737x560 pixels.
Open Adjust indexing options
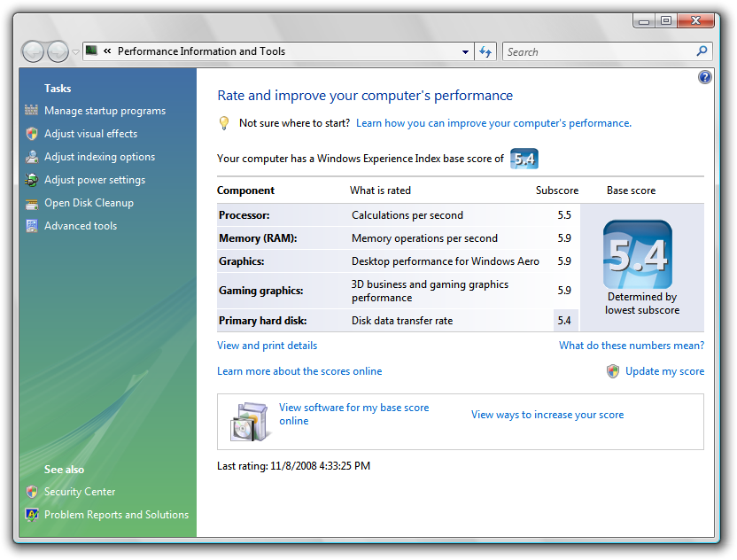[x=99, y=157]
